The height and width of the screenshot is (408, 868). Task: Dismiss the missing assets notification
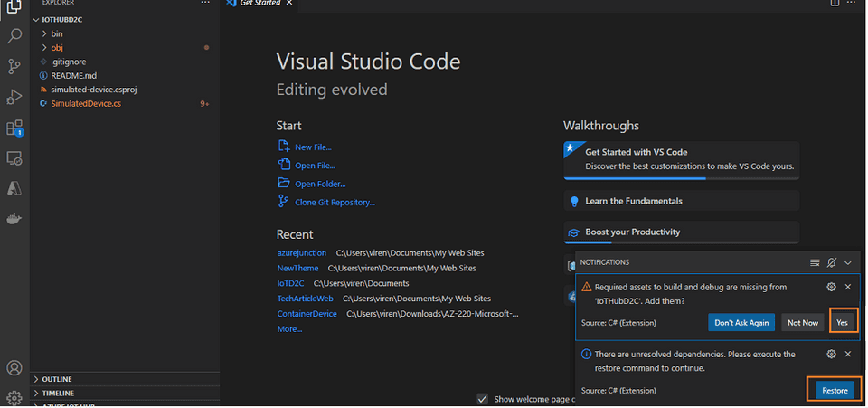click(847, 287)
